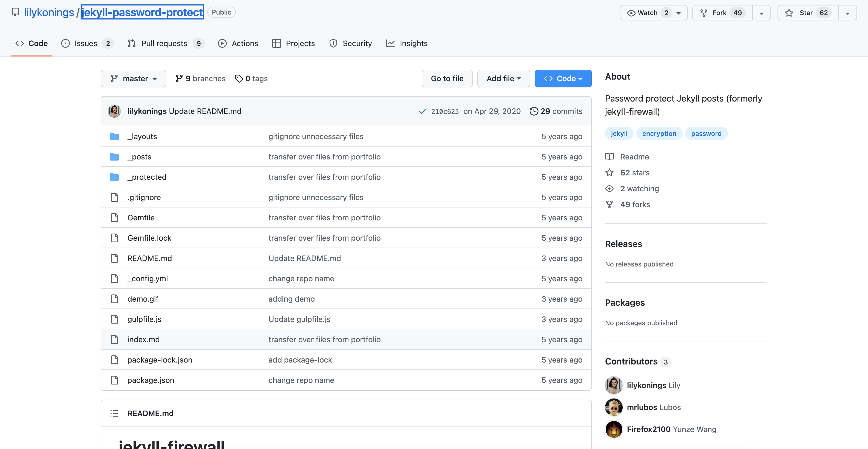
Task: Click the file icon next to package.json
Action: pyautogui.click(x=115, y=380)
